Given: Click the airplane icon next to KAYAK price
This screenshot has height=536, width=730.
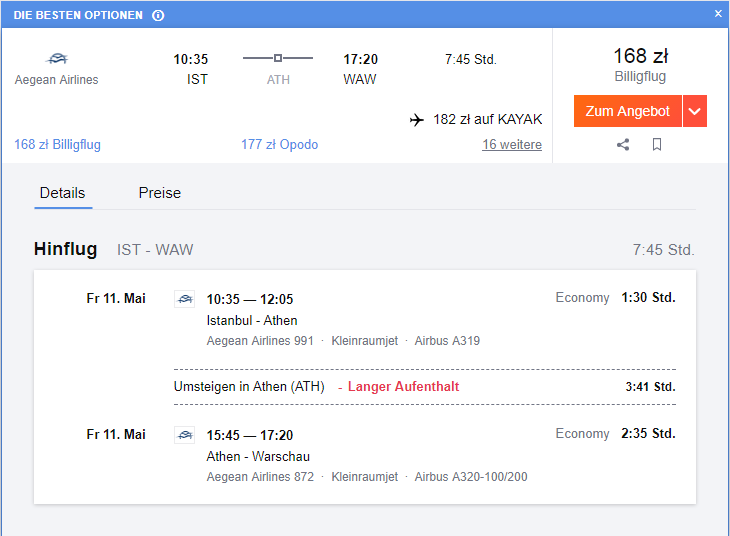Looking at the screenshot, I should [x=417, y=120].
